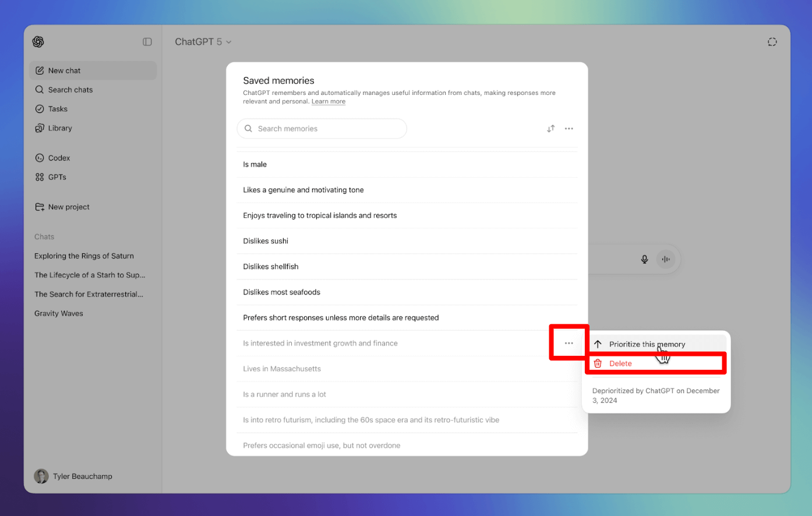Open the Gravity Waves chat
Screen dimensions: 812x516
click(x=59, y=313)
